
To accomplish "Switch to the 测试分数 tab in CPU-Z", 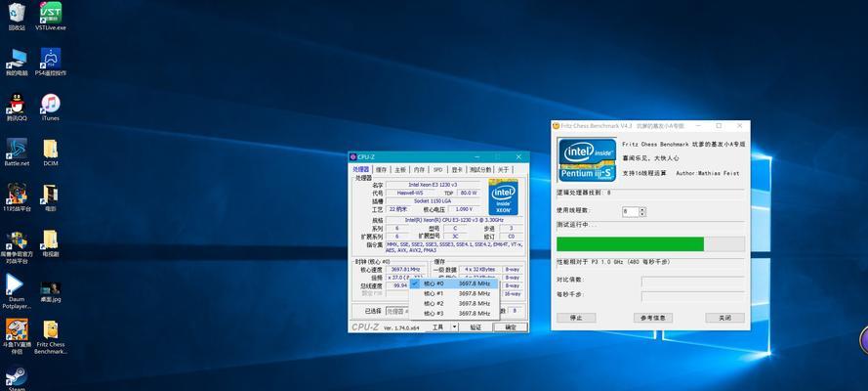I will [x=480, y=169].
